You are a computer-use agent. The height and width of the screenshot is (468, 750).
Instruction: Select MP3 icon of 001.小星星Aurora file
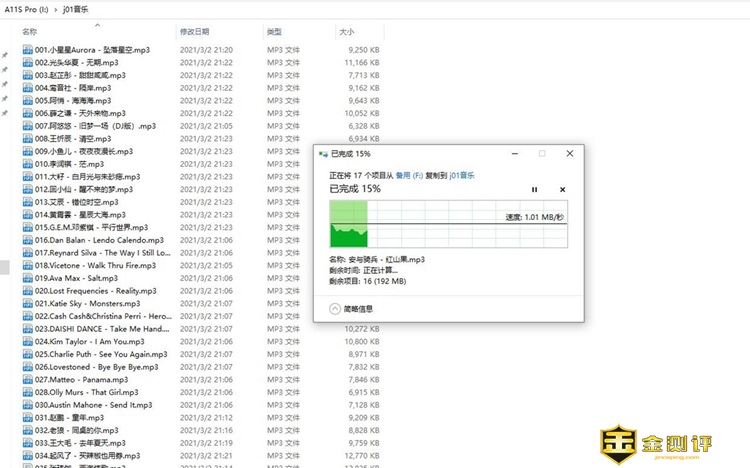[27, 49]
